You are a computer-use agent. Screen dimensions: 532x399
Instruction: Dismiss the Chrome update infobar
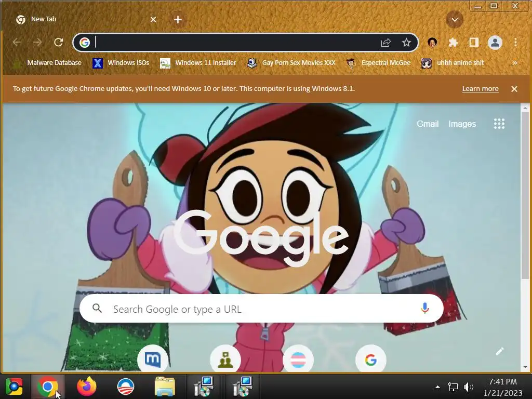[514, 88]
